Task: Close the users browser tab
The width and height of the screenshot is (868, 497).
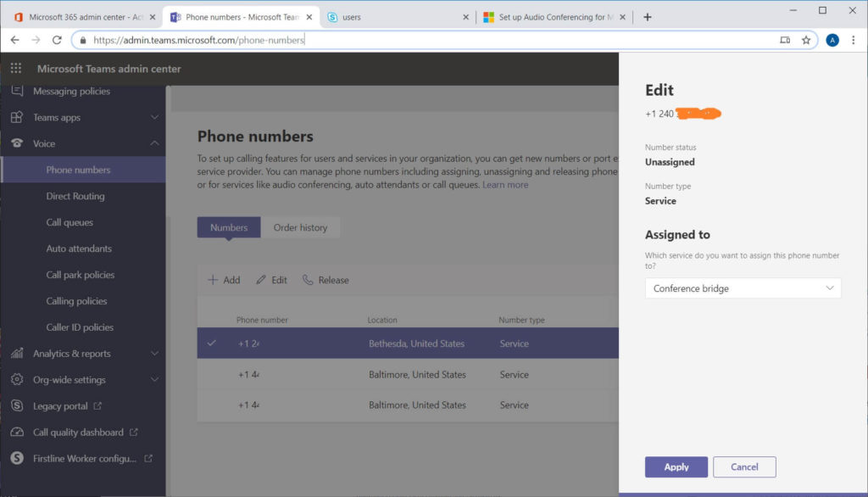Action: point(465,17)
